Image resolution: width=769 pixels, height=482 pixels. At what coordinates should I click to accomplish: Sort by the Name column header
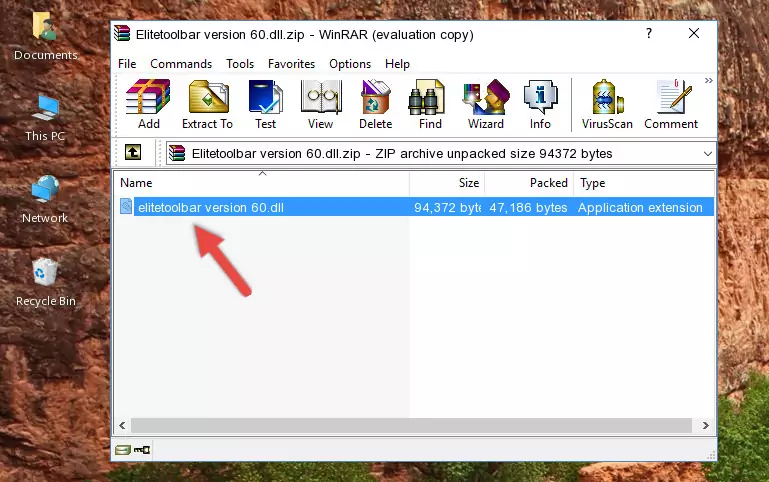(x=262, y=183)
